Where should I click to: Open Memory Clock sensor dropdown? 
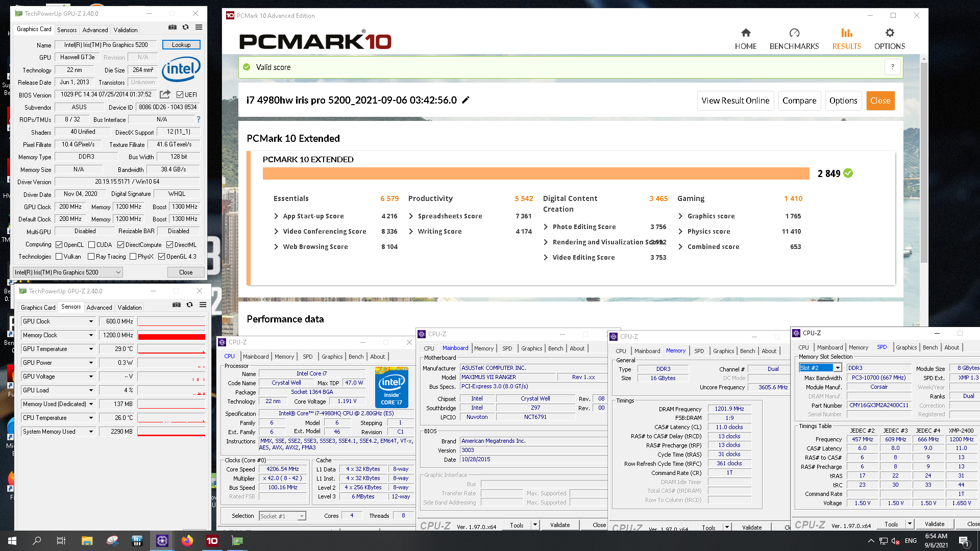91,335
